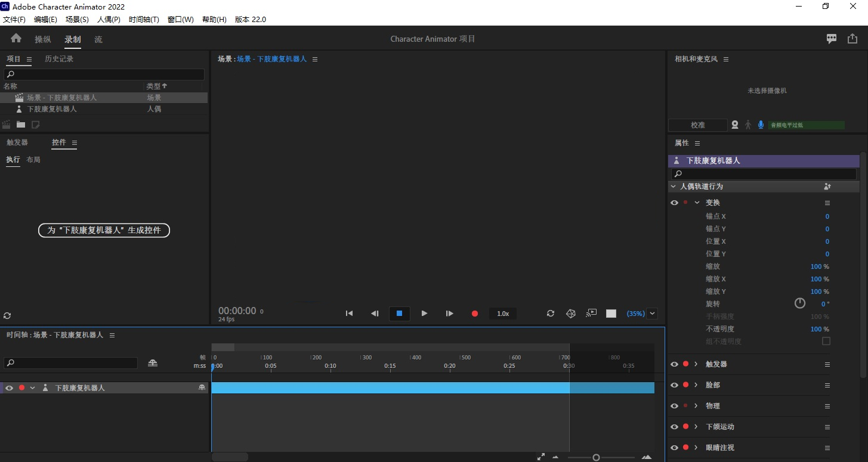Click the Calibrate (校准) button
Screen dimensions: 868x462
tap(698, 125)
